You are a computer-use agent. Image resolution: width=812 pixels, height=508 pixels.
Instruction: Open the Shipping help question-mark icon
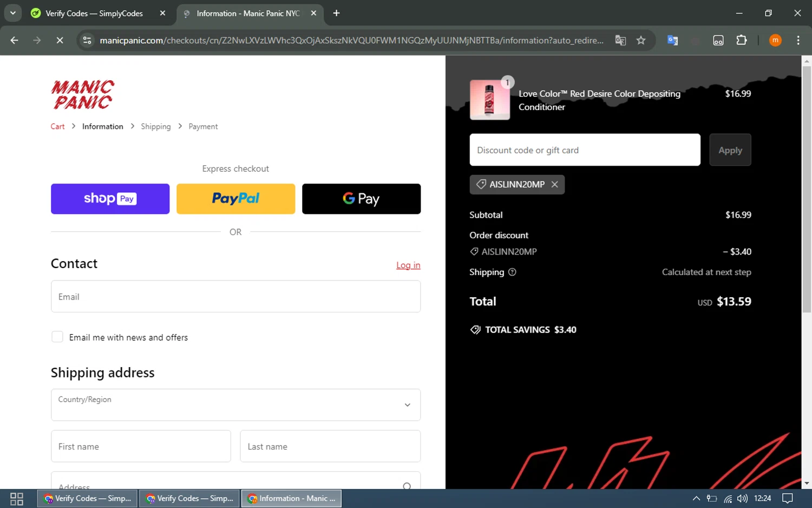(x=512, y=272)
